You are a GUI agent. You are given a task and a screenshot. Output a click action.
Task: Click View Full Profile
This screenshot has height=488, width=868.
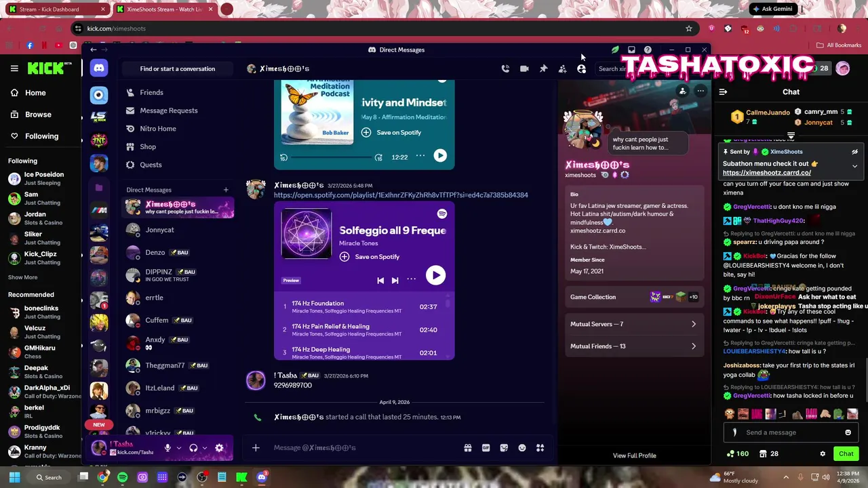click(635, 455)
